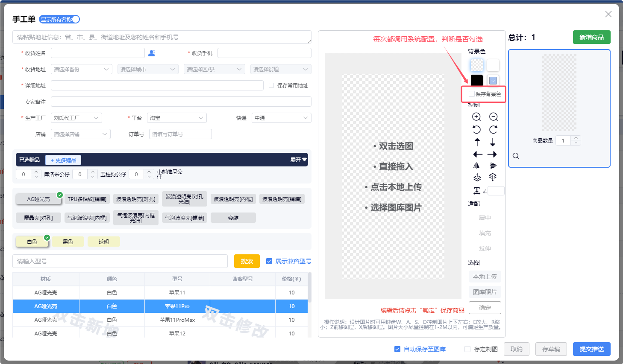Rotate image clockwise
The height and width of the screenshot is (364, 623).
point(494,130)
